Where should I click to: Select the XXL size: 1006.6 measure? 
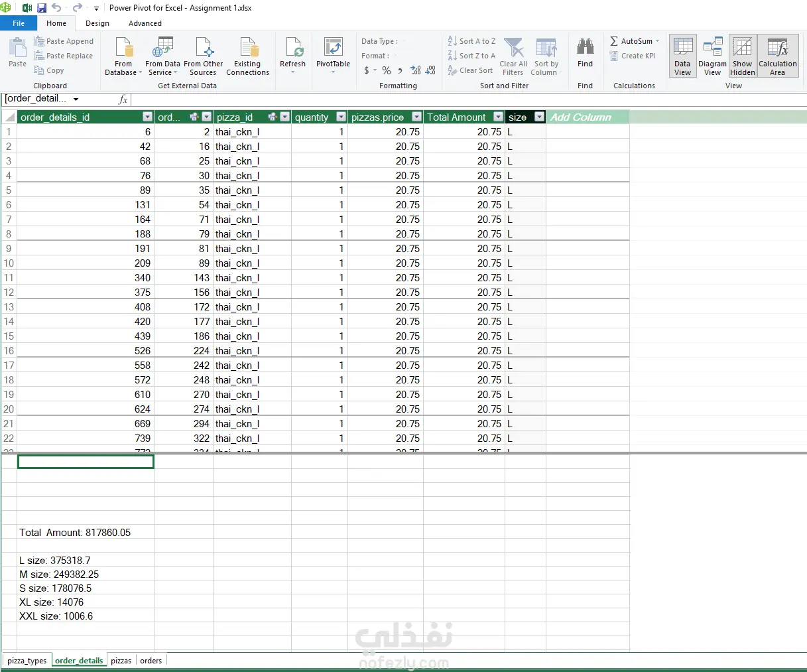click(x=86, y=616)
